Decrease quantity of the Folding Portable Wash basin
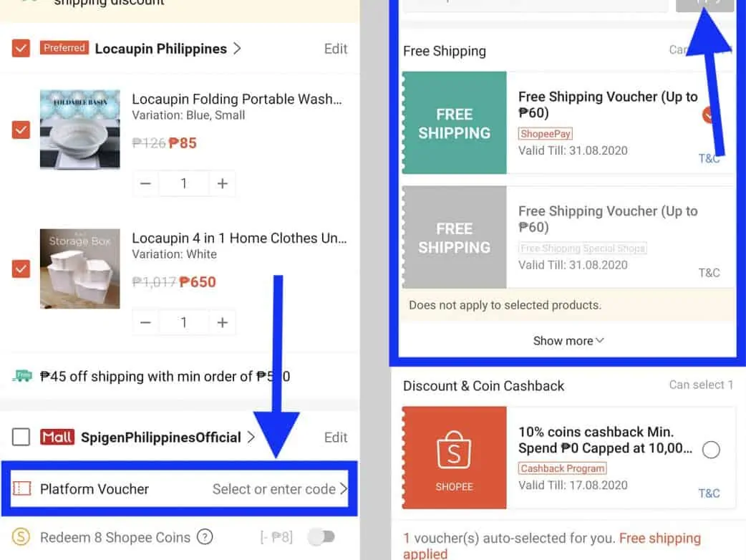Viewport: 746px width, 560px height. pyautogui.click(x=145, y=183)
